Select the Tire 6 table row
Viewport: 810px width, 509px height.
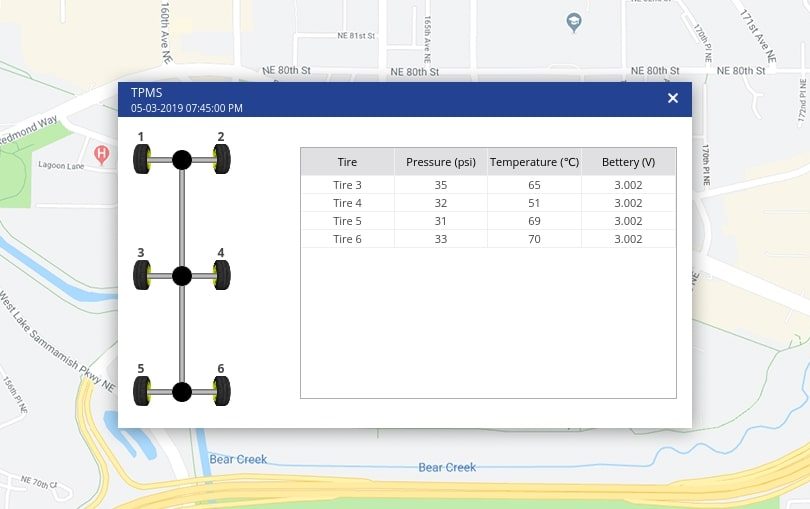(488, 239)
